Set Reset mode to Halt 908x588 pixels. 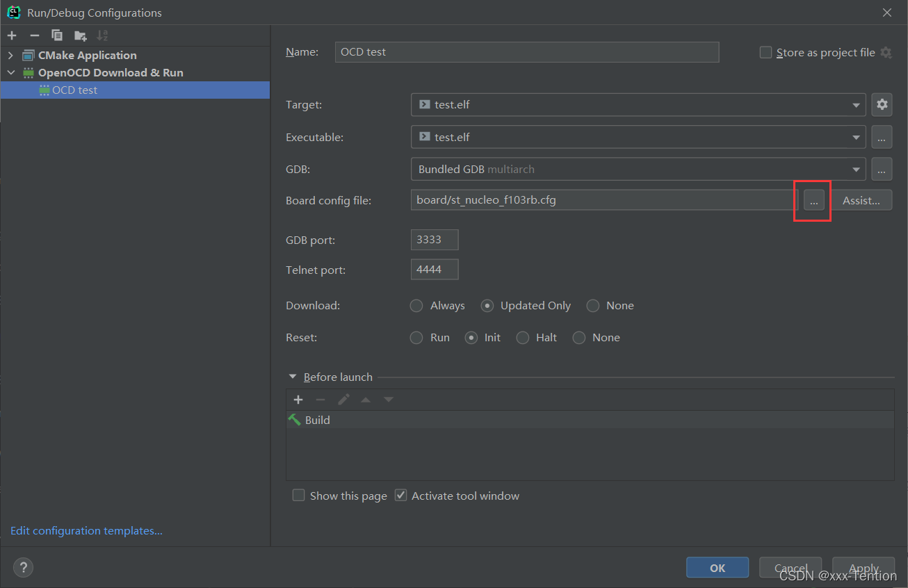[523, 338]
